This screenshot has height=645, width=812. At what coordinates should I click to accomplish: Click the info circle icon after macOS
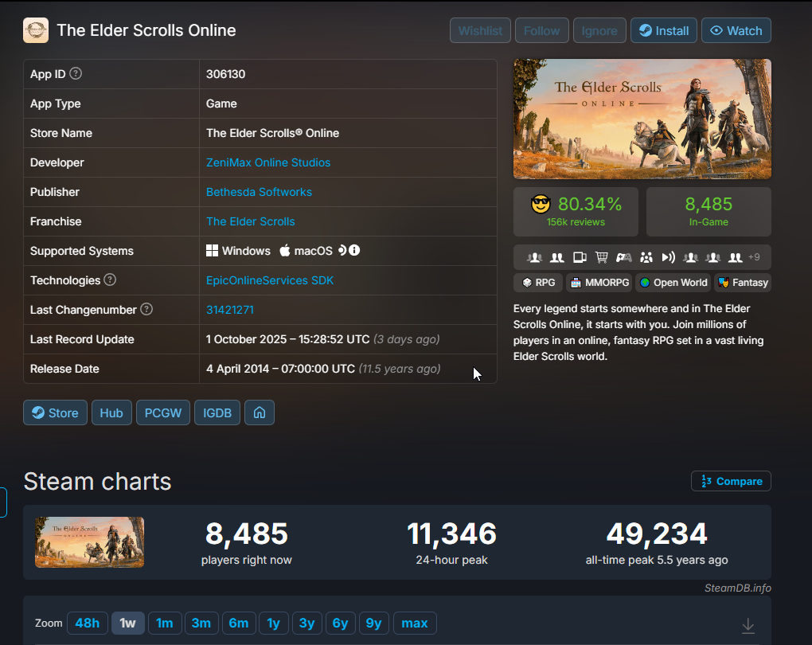[354, 250]
